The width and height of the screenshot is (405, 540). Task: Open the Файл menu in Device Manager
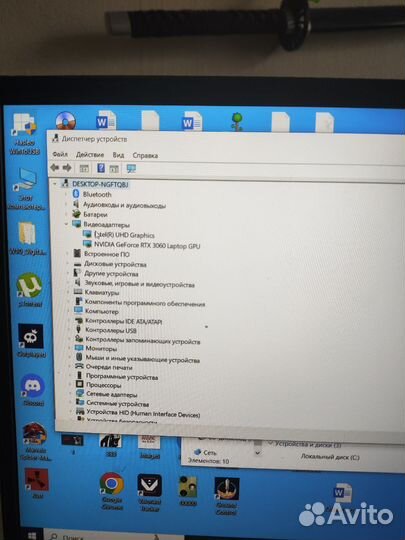[60, 154]
